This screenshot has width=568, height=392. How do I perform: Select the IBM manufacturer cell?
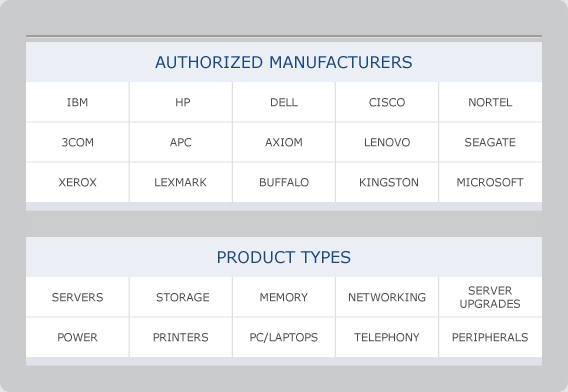click(77, 102)
